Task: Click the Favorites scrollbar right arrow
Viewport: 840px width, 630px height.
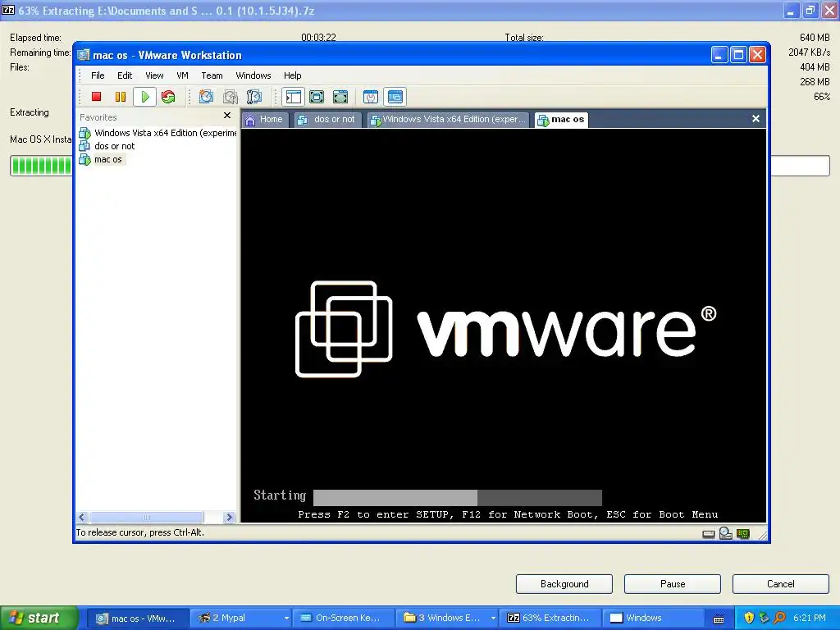Action: click(x=229, y=518)
